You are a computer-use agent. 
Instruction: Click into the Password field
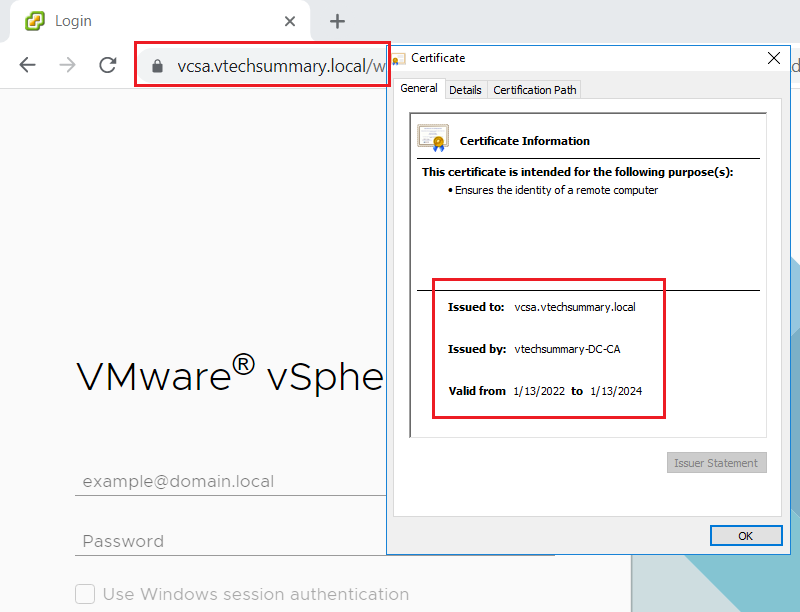point(230,541)
